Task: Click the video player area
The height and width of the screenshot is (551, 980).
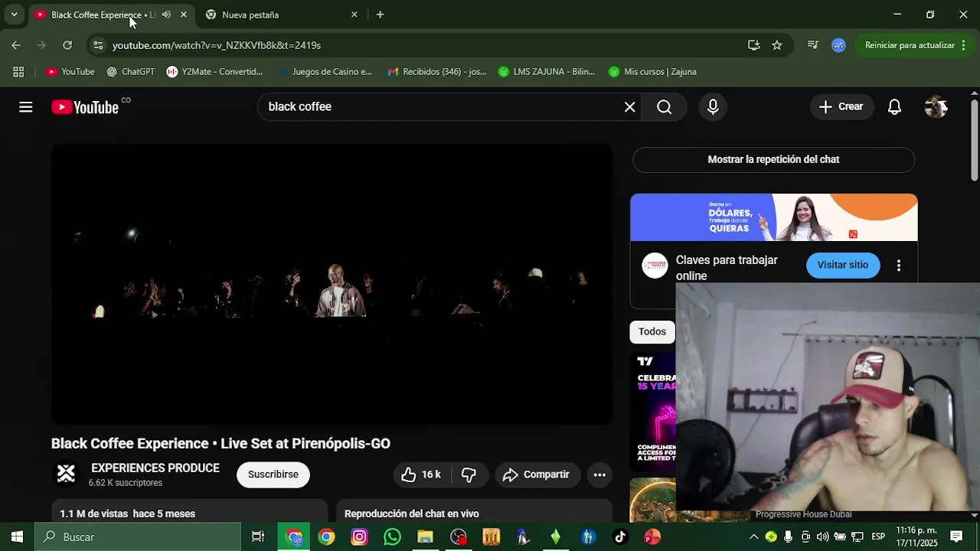Action: 332,285
